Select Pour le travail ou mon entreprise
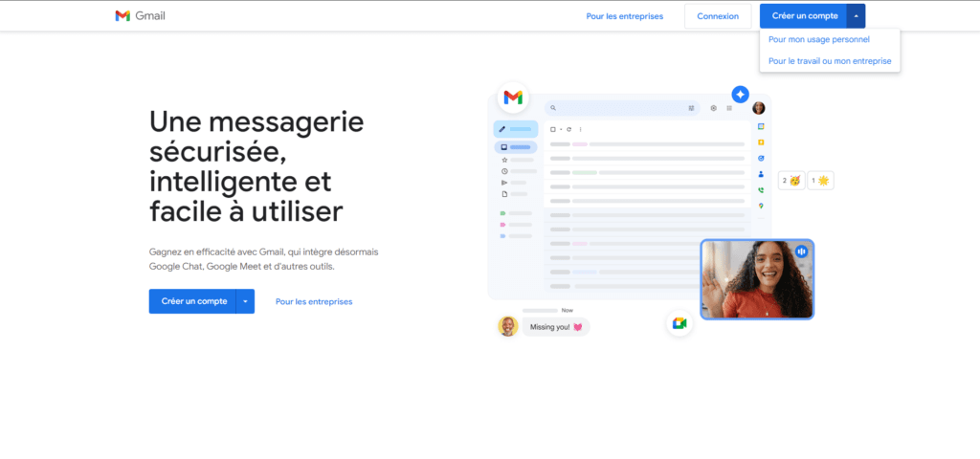Screen dimensions: 980x459 (x=830, y=61)
